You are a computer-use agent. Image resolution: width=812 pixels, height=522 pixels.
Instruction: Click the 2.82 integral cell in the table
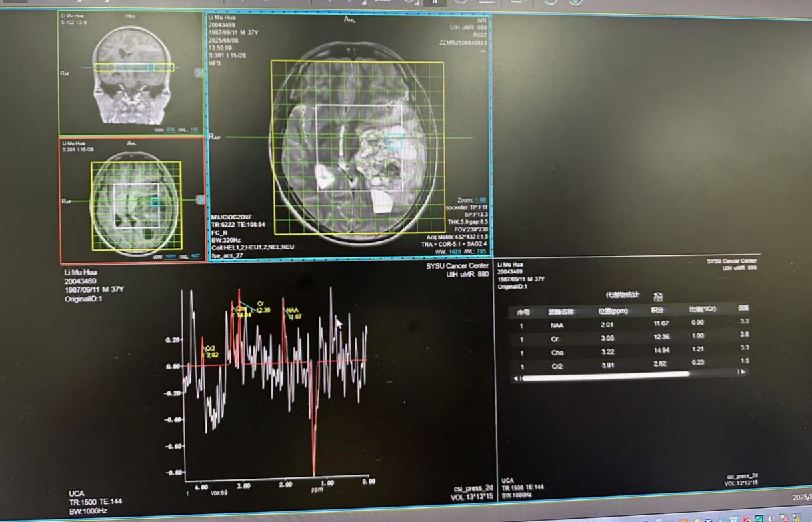[x=659, y=364]
